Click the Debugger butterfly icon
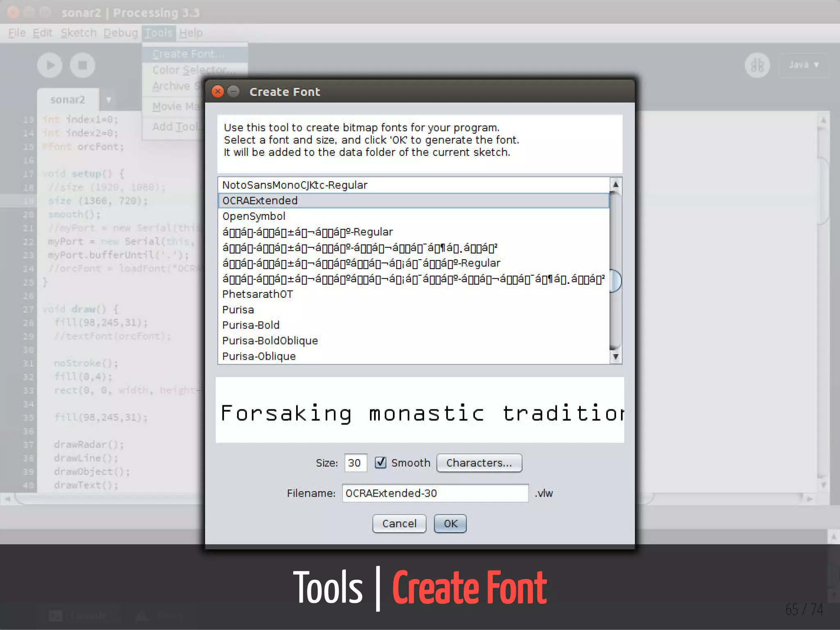Image resolution: width=840 pixels, height=630 pixels. 757,65
